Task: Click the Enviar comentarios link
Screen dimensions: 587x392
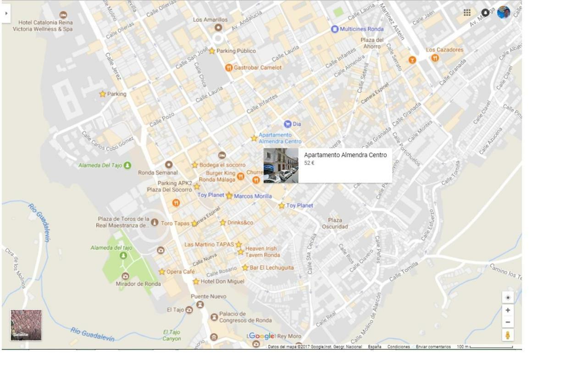Action: click(x=433, y=347)
